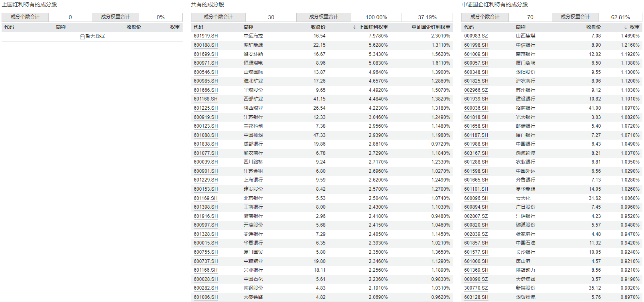Open stock code 000983.SZ link
This screenshot has width=644, height=302.
click(476, 36)
